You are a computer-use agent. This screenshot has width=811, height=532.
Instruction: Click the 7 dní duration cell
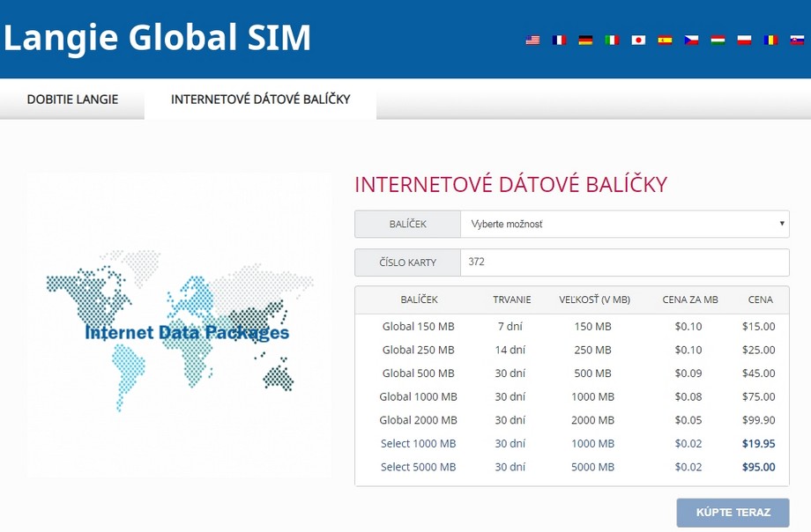[x=510, y=326]
